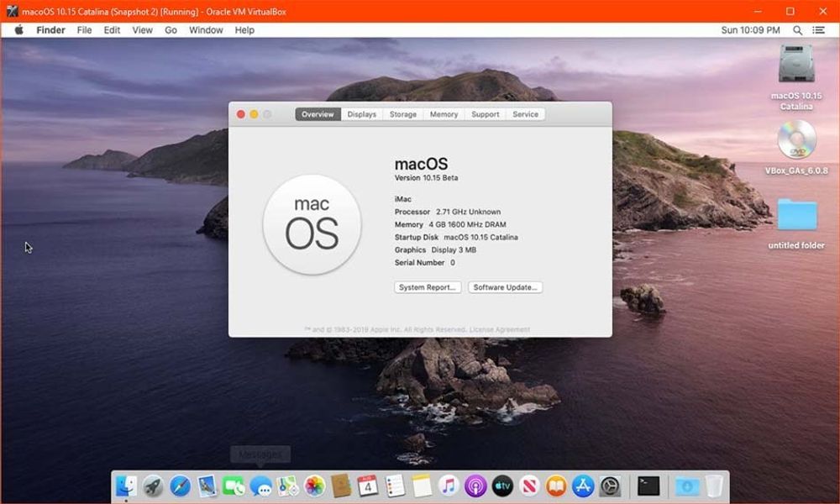Screen dimensions: 840x504
Task: Click the System Report button
Action: 428,287
